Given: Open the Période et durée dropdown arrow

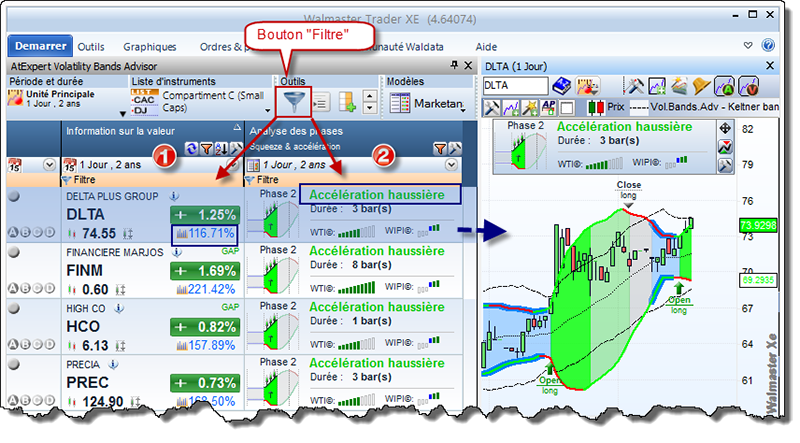Looking at the screenshot, I should click(x=122, y=114).
